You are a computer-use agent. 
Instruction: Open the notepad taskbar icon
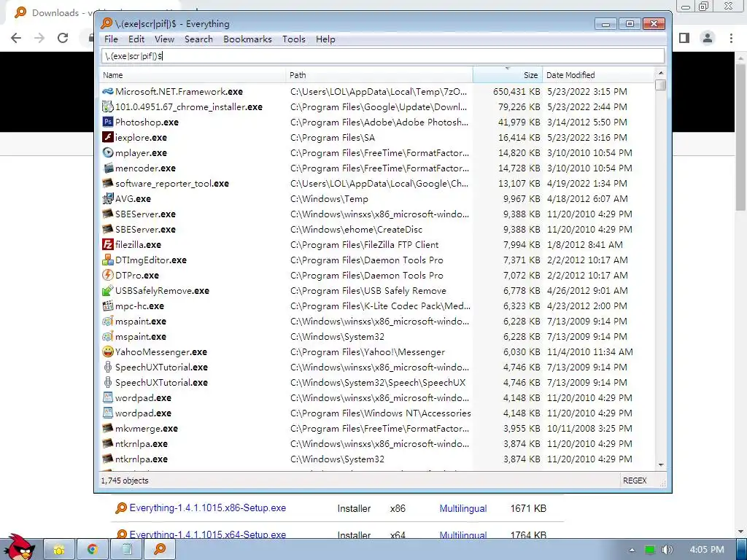tap(126, 550)
